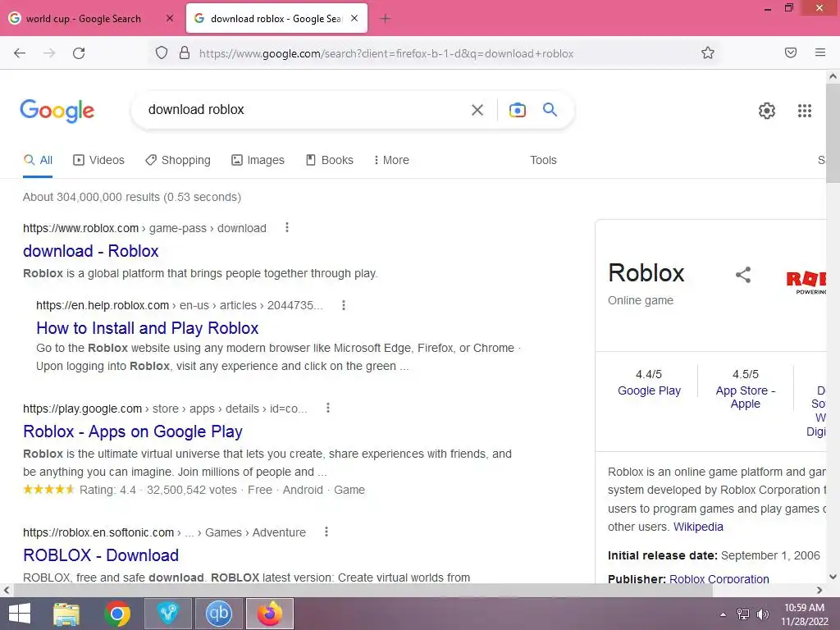Submit search with magnifier icon
This screenshot has width=840, height=630.
pos(550,110)
